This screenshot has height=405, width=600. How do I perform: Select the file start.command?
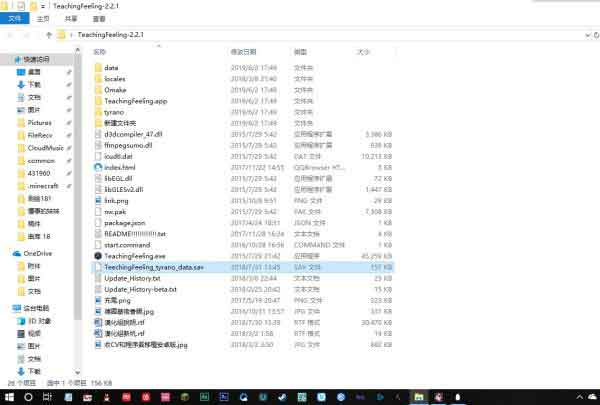[x=127, y=245]
